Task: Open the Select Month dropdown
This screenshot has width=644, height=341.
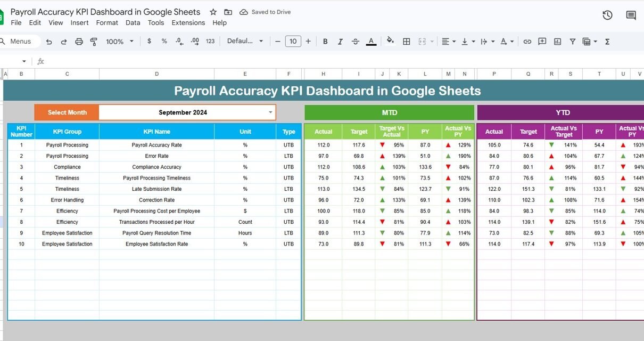Action: pyautogui.click(x=270, y=112)
